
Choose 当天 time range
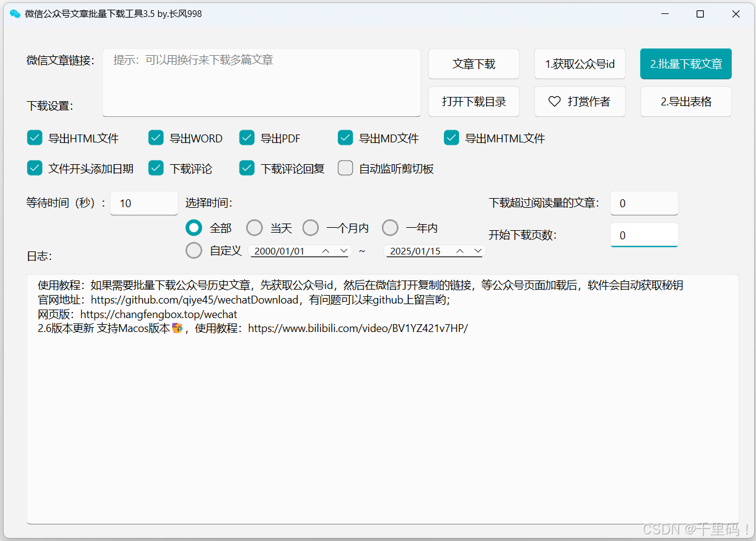pyautogui.click(x=255, y=228)
